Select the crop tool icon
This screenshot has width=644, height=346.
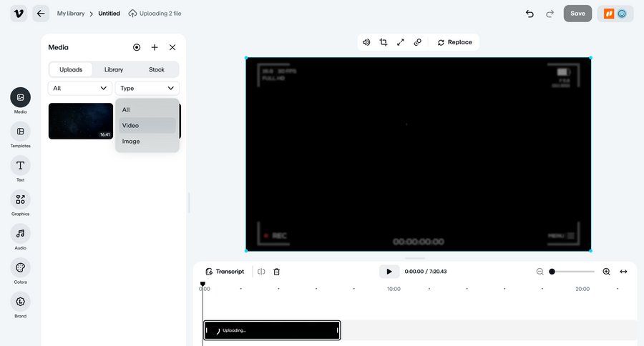(x=384, y=42)
